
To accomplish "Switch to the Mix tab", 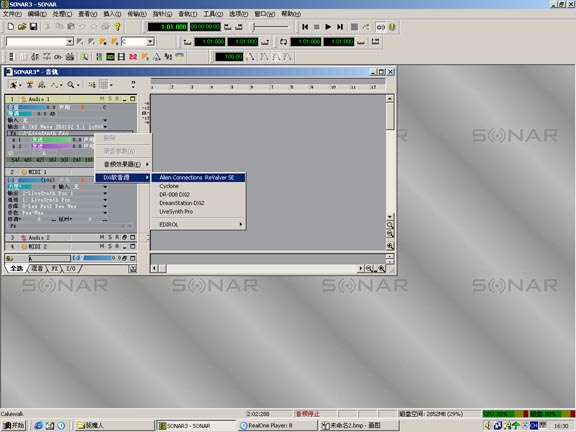I will [37, 269].
